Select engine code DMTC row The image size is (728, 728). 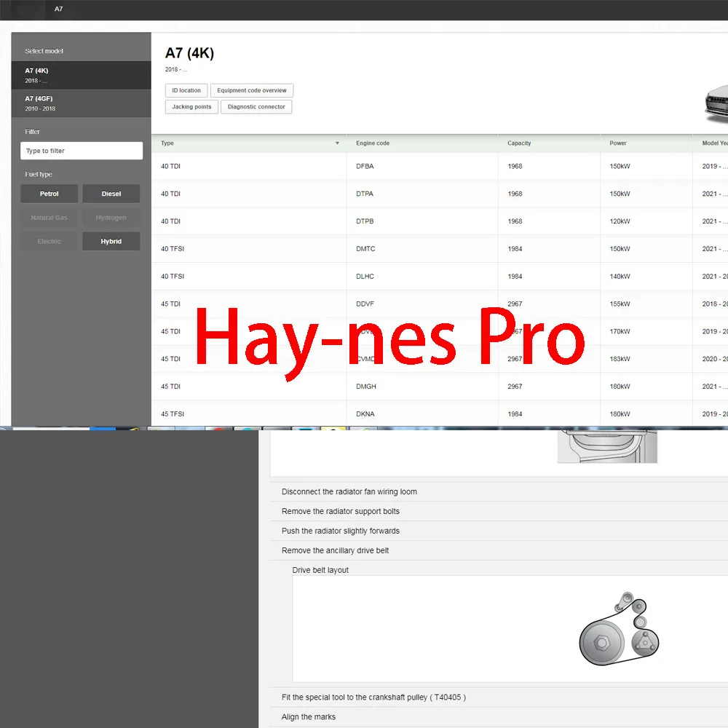click(440, 249)
